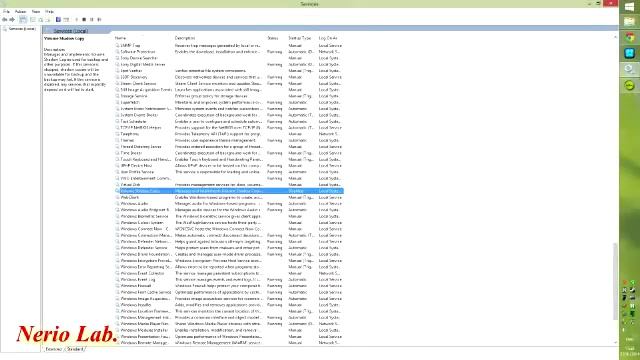
Task: Go back with the toolbar Back arrow
Action: [x=4, y=20]
